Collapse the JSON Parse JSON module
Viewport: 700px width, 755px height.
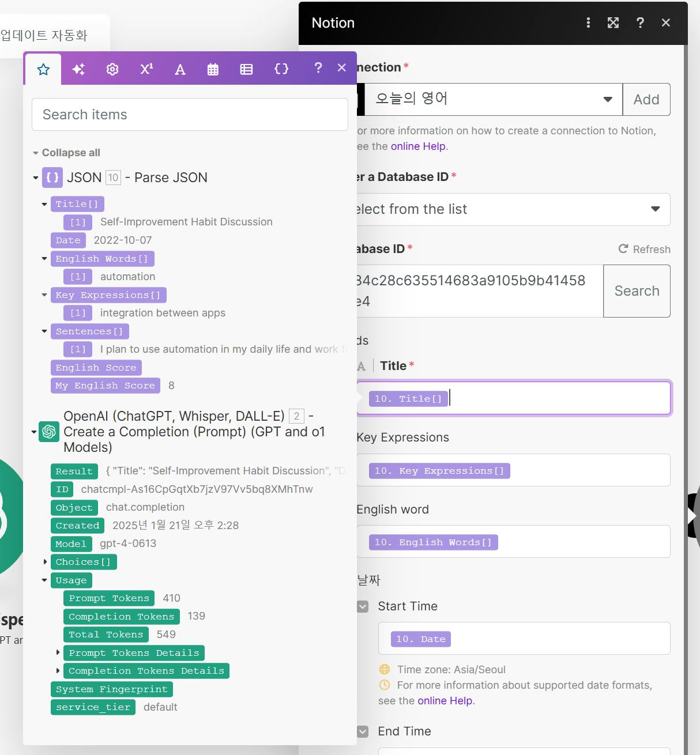pyautogui.click(x=36, y=178)
